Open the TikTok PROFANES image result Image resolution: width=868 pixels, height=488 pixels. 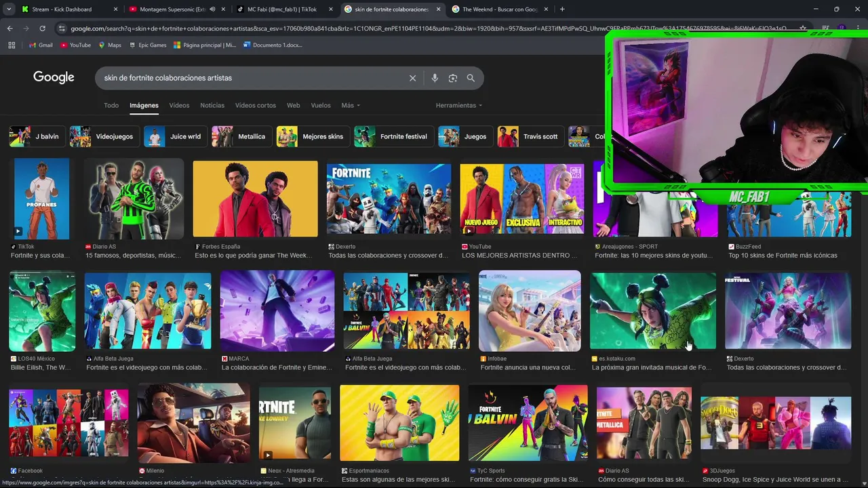coord(41,199)
